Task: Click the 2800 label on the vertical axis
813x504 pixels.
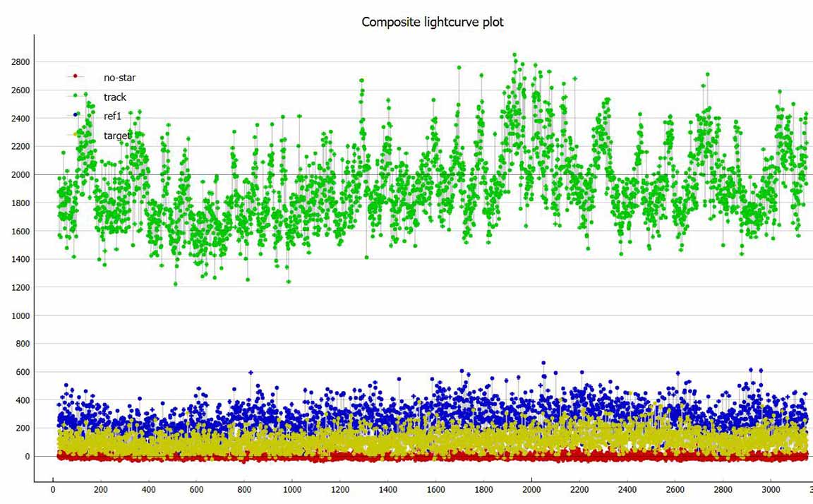Action: pyautogui.click(x=20, y=62)
